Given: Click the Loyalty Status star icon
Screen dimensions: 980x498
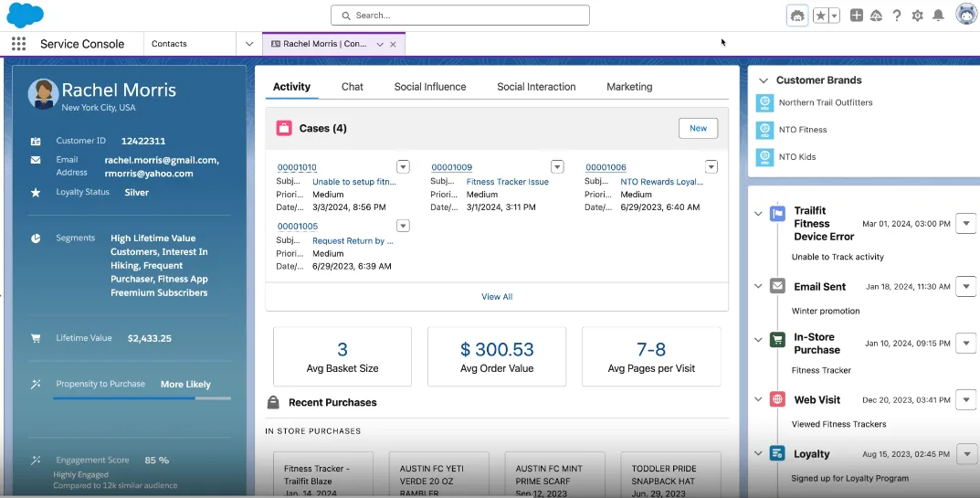Looking at the screenshot, I should 36,193.
